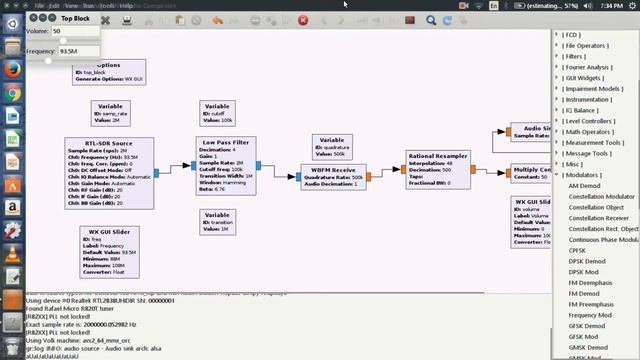Click the Frequency slider in Top Block
The width and height of the screenshot is (640, 360).
coord(48,61)
